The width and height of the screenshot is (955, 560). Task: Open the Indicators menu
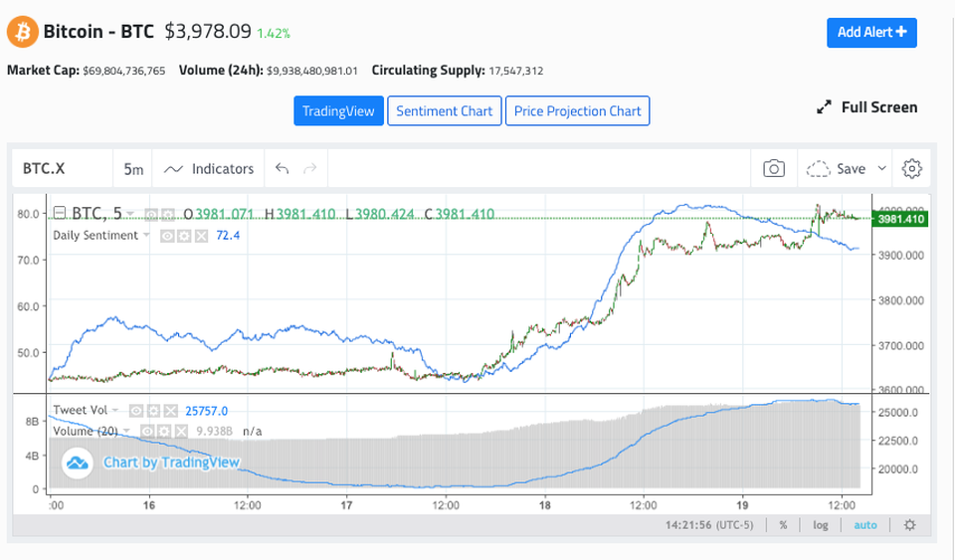pyautogui.click(x=208, y=169)
